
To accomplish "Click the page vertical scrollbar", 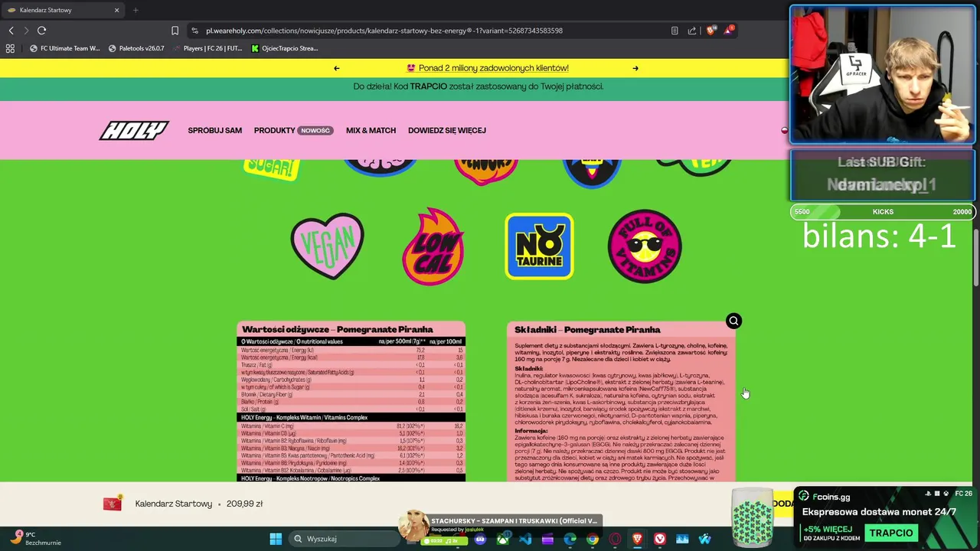I will (975, 256).
